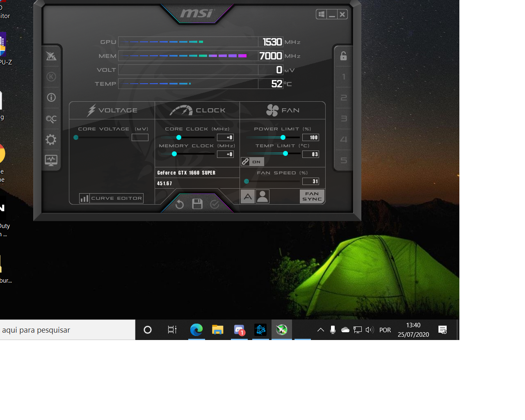525x420 pixels.
Task: Click the Memory Clock offset field
Action: [225, 154]
